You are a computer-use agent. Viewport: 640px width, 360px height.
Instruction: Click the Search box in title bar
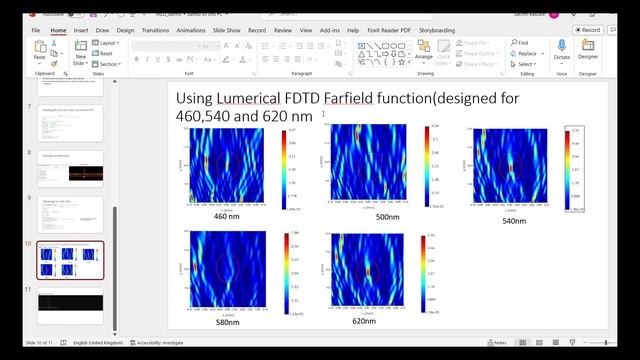[x=346, y=15]
